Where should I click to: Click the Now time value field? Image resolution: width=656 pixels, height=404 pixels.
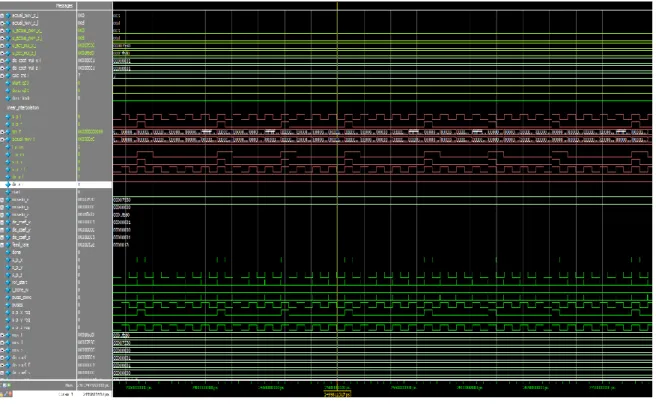coord(94,386)
